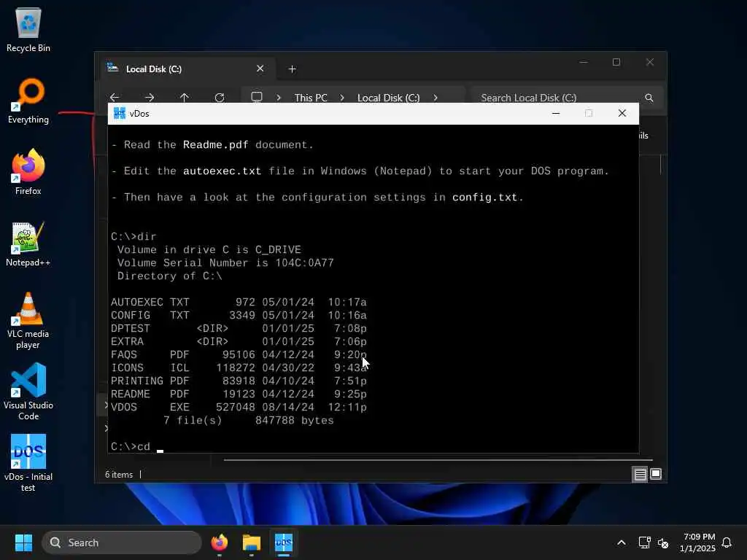Click the CONFIG TXT line in vDos
747x560 pixels.
[239, 315]
